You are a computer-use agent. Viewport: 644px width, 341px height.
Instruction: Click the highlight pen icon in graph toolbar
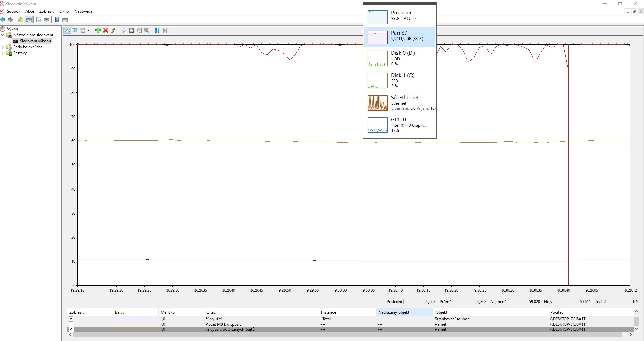coord(113,30)
